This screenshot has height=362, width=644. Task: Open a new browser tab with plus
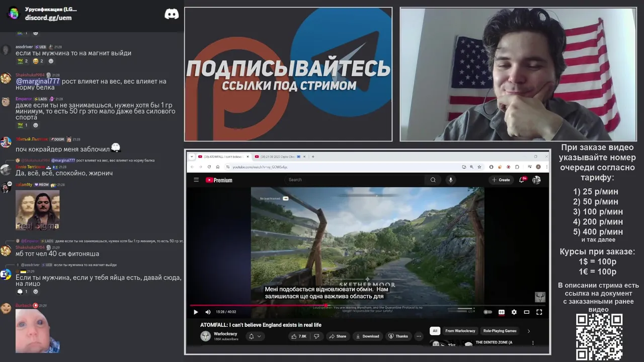pos(313,156)
